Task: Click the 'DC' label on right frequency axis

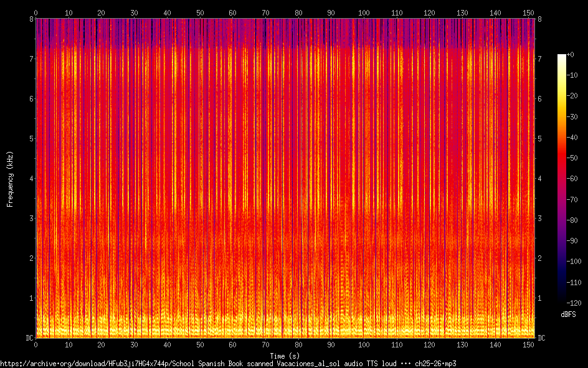Action: [x=541, y=338]
